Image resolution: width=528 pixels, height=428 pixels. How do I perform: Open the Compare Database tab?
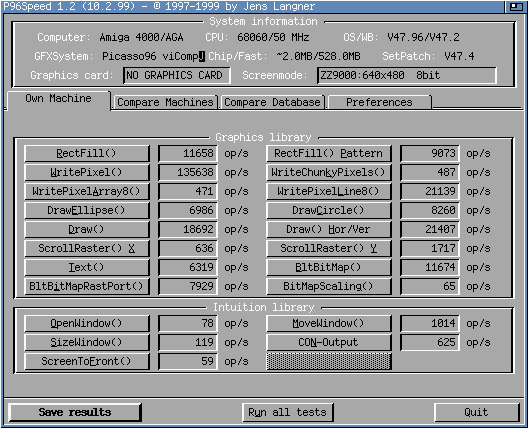[272, 102]
